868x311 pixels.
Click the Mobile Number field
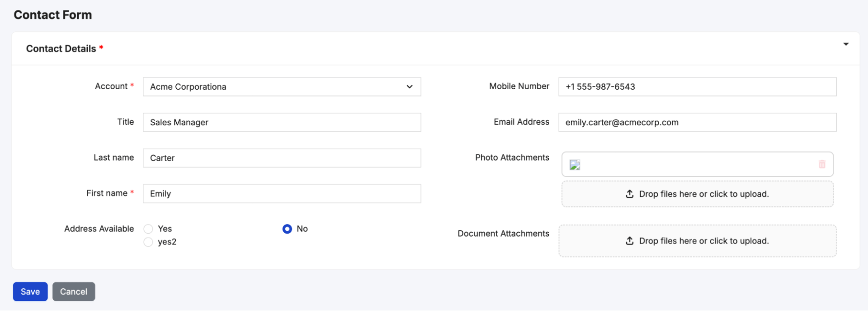tap(697, 87)
